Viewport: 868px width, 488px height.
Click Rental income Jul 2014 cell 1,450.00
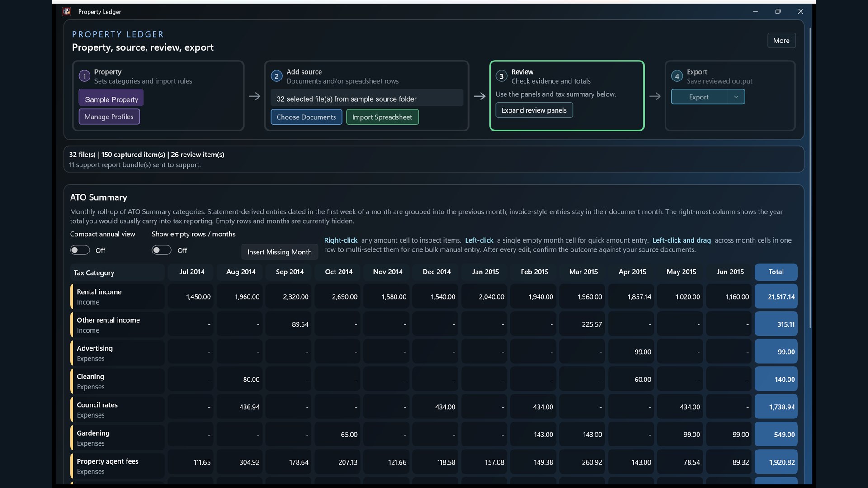coord(192,297)
